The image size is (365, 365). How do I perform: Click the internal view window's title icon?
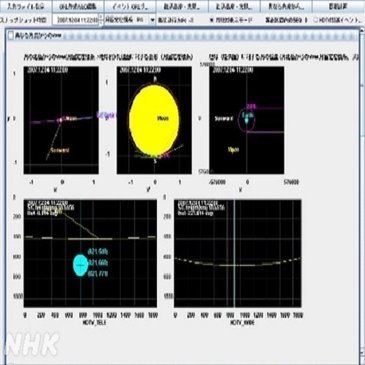[11, 36]
